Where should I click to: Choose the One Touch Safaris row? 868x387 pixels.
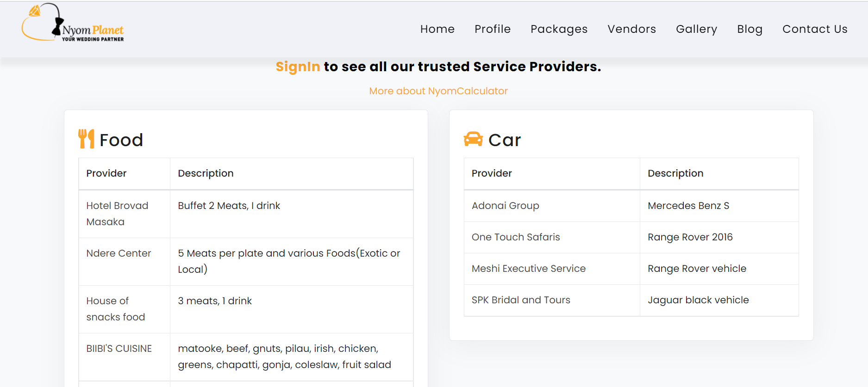[x=631, y=237]
